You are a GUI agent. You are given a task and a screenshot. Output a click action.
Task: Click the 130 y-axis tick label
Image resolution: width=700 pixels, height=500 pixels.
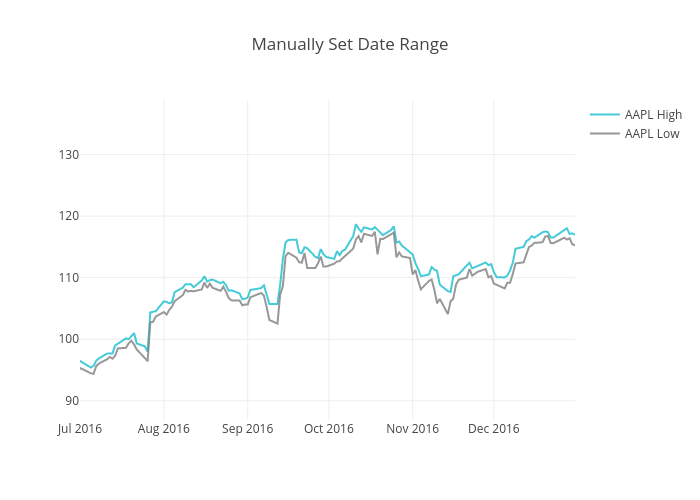coord(68,155)
